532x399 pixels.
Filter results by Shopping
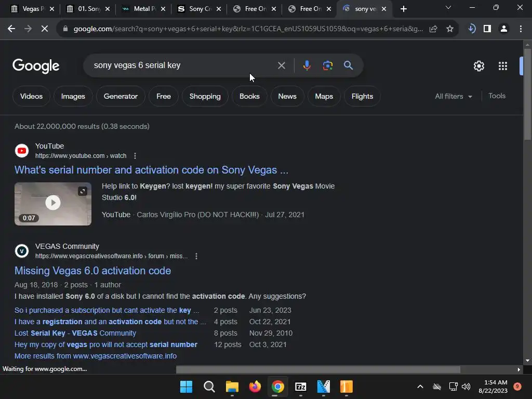(205, 96)
